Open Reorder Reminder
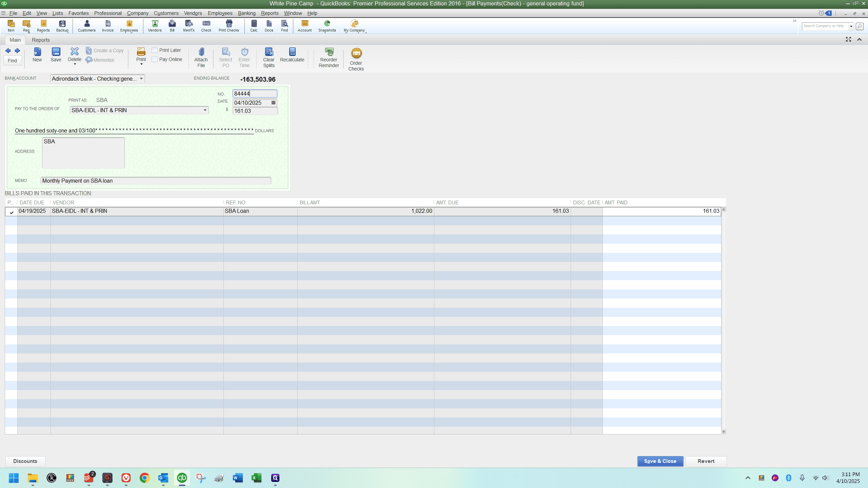This screenshot has width=868, height=488. click(x=329, y=58)
